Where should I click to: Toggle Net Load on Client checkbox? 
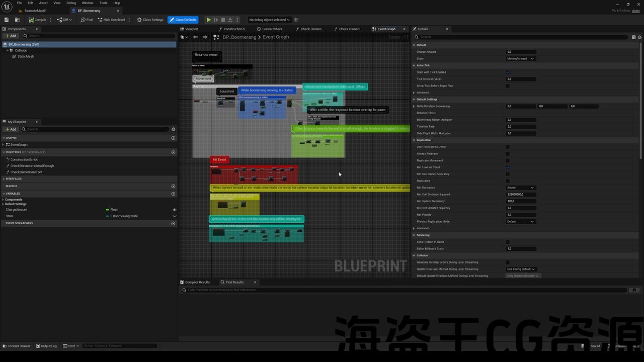(507, 167)
